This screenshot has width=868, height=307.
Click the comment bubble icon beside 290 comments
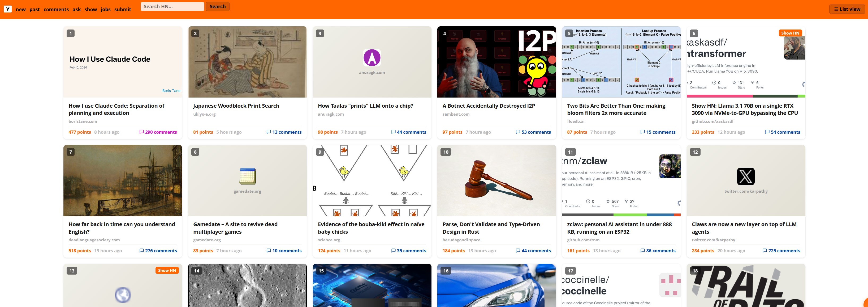click(141, 132)
